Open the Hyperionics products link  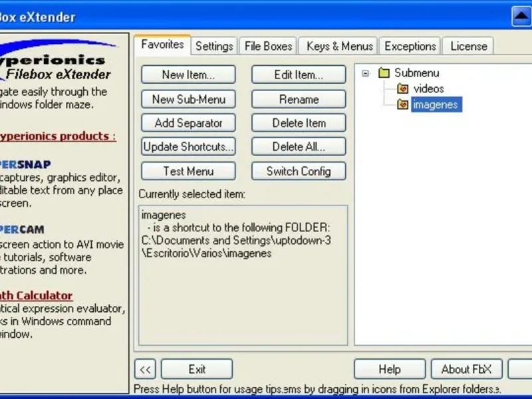[58, 136]
